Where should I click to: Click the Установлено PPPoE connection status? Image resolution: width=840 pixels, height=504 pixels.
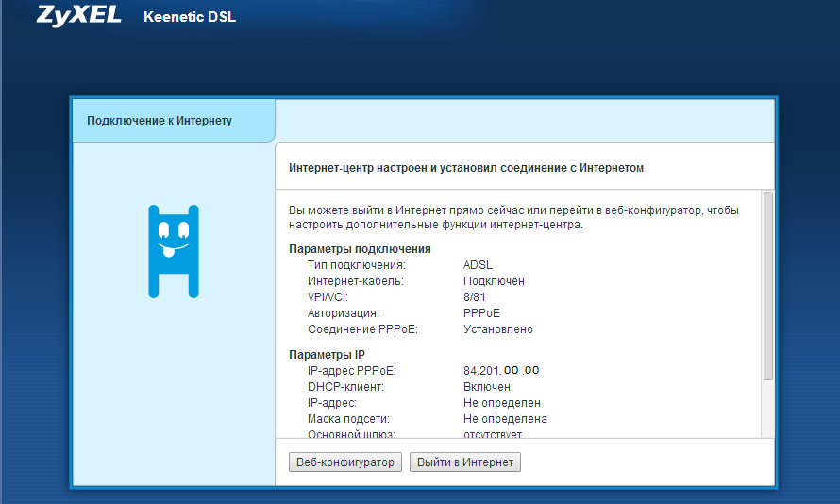[497, 329]
